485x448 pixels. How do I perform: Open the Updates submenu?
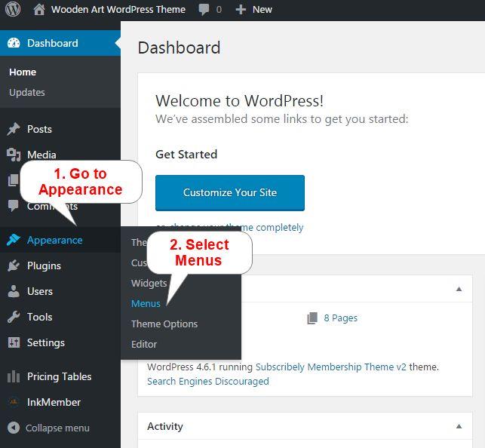(27, 93)
